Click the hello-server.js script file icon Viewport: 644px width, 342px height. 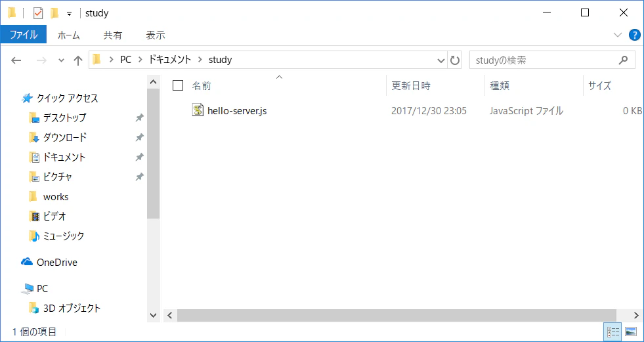(x=198, y=110)
